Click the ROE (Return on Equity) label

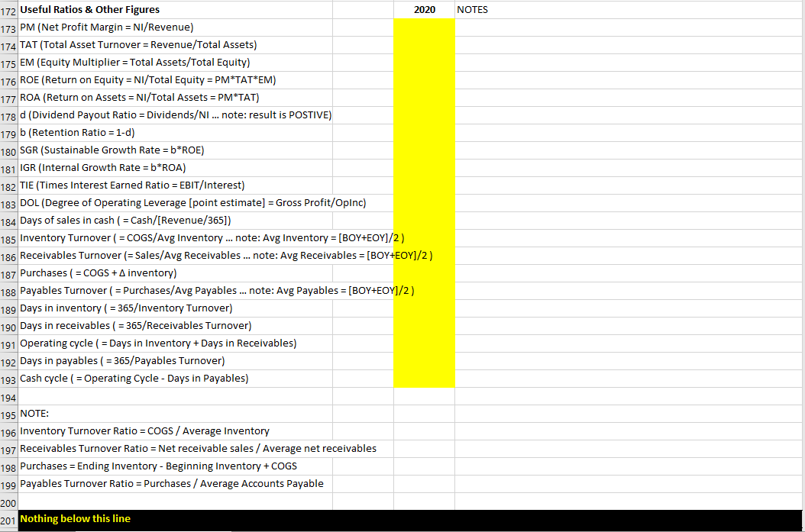tap(148, 80)
